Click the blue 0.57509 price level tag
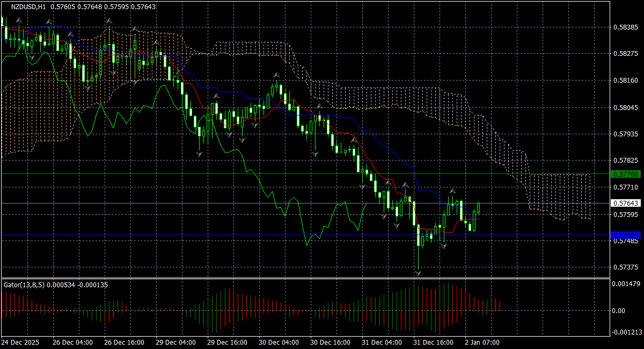The width and height of the screenshot is (644, 349). point(625,235)
